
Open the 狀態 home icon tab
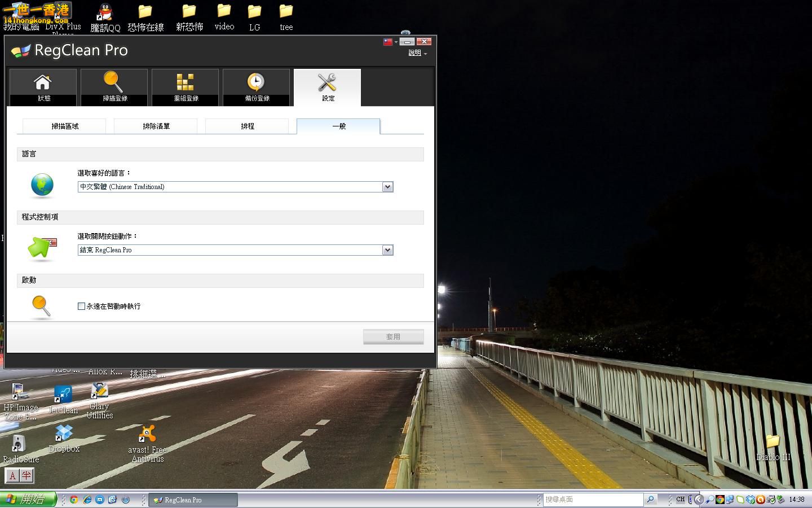tap(43, 87)
